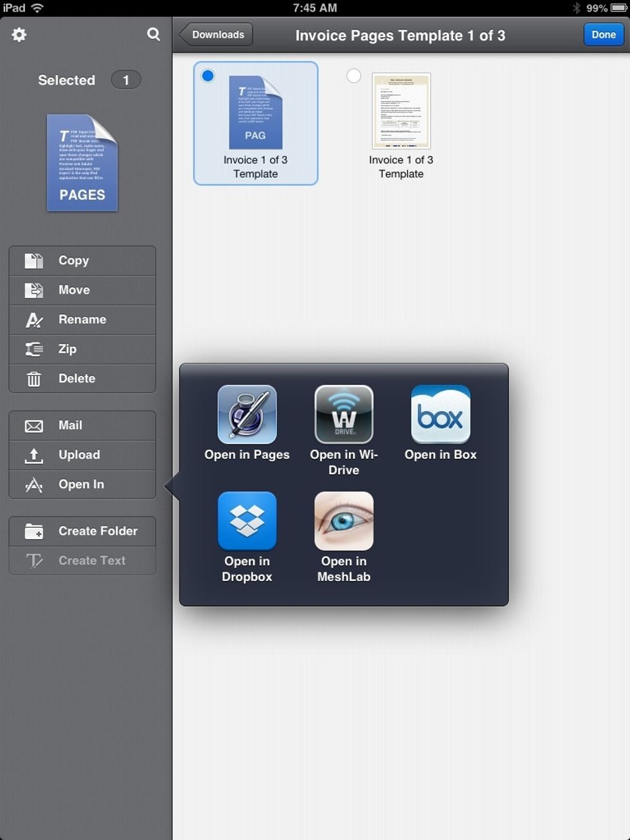The image size is (630, 840).
Task: Tap the Mail envelope icon
Action: tap(33, 426)
